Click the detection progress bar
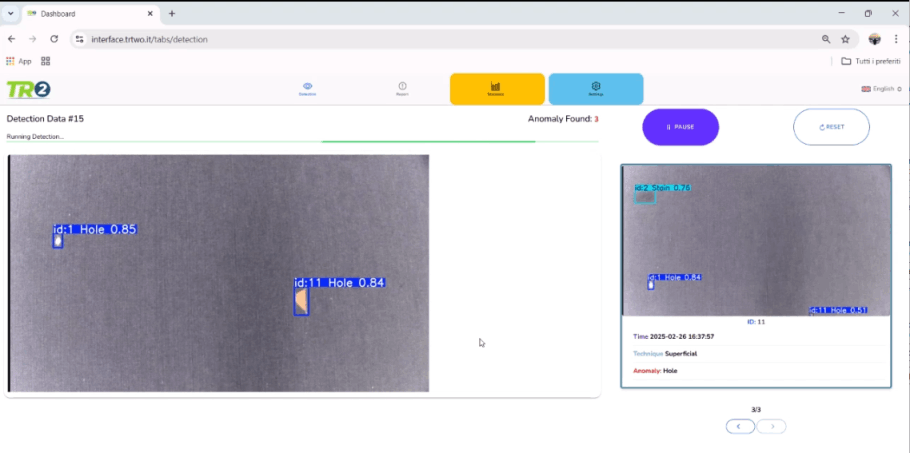 point(302,142)
